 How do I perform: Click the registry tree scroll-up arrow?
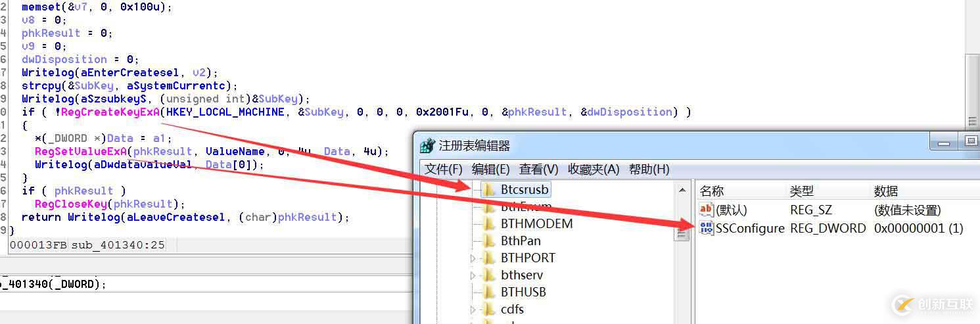(682, 190)
